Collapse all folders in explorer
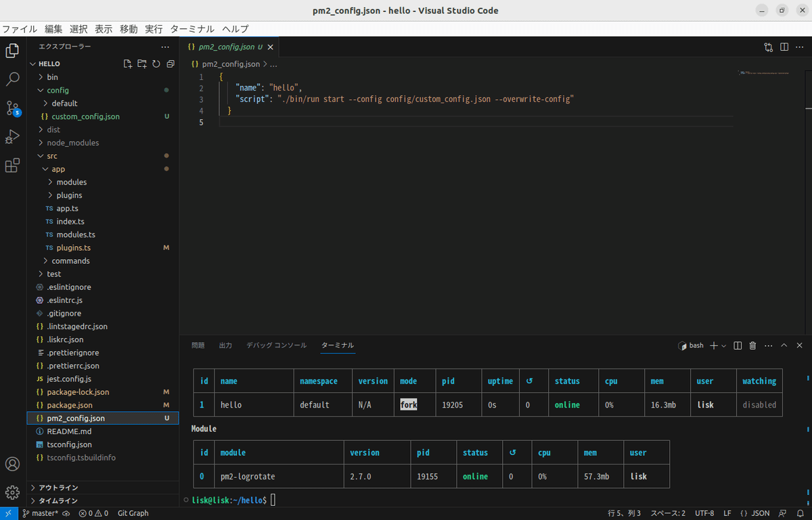Screen dimensions: 812x520 171,64
